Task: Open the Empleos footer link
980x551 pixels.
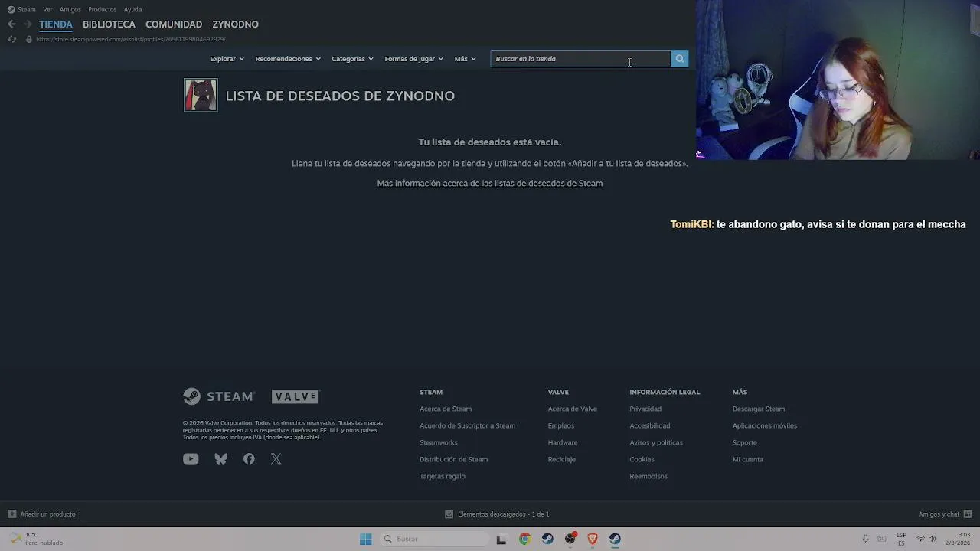Action: tap(561, 425)
